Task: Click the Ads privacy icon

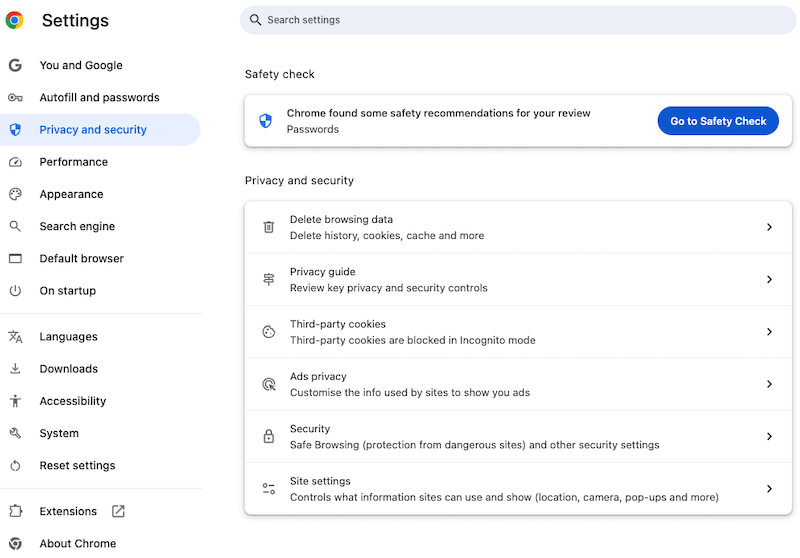Action: tap(268, 384)
